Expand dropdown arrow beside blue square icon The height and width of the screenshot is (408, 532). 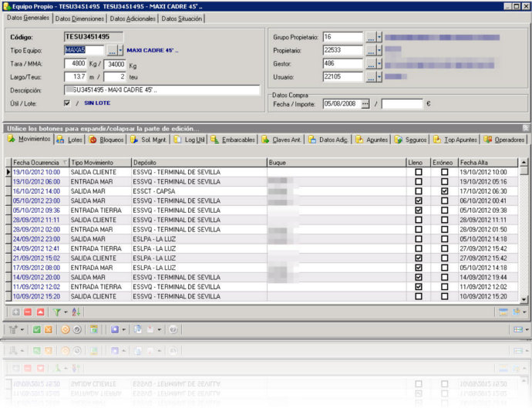pos(124,329)
